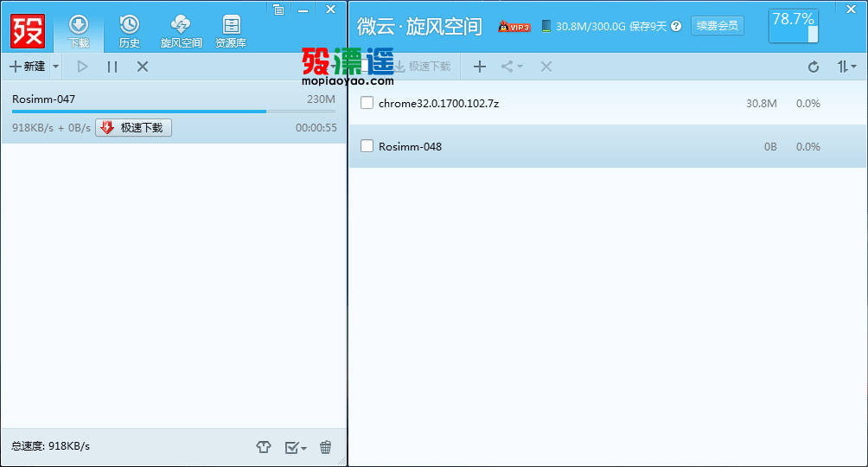
Task: Click the VIP3 penguin badge
Action: click(x=514, y=26)
